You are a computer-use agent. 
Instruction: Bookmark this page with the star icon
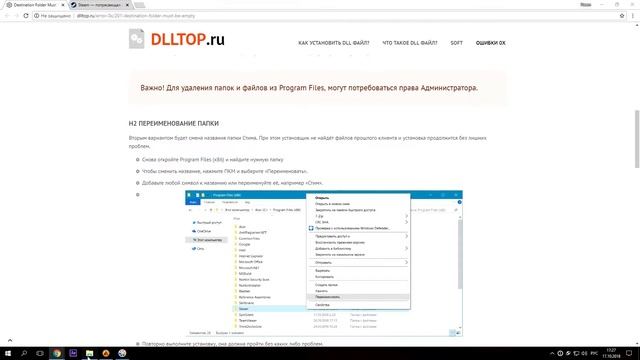[x=622, y=16]
